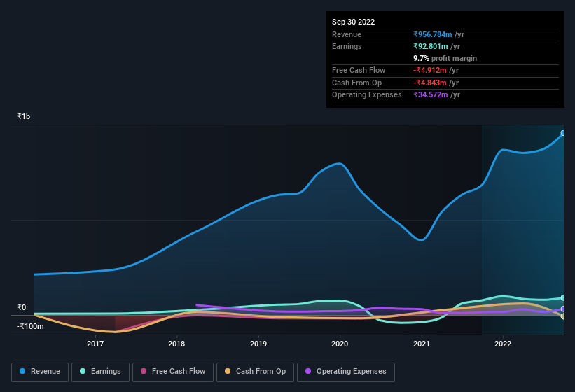Click the Earnings endpoint marker on the chart
575x392 pixels.
point(563,297)
